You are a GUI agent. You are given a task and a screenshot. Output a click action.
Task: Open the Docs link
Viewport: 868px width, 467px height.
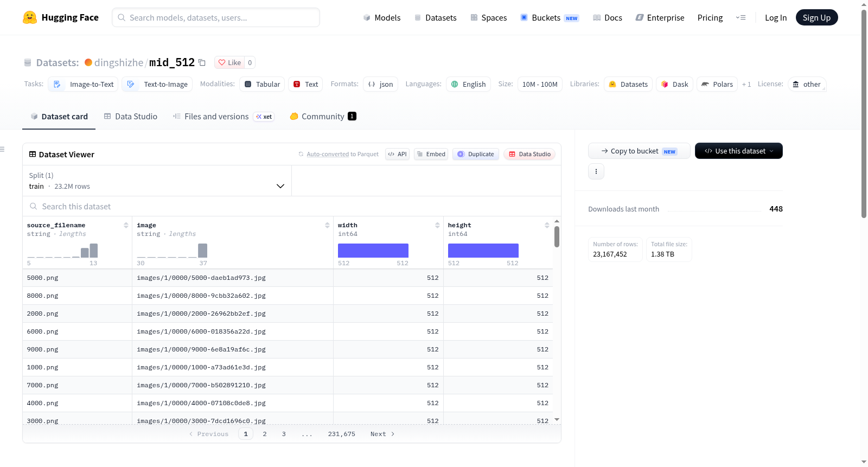(608, 17)
